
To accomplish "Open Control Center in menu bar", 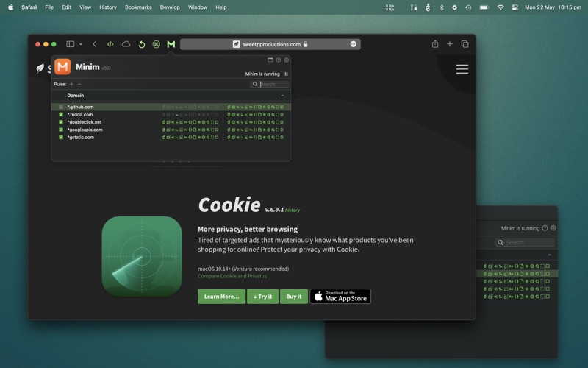I will pos(515,7).
